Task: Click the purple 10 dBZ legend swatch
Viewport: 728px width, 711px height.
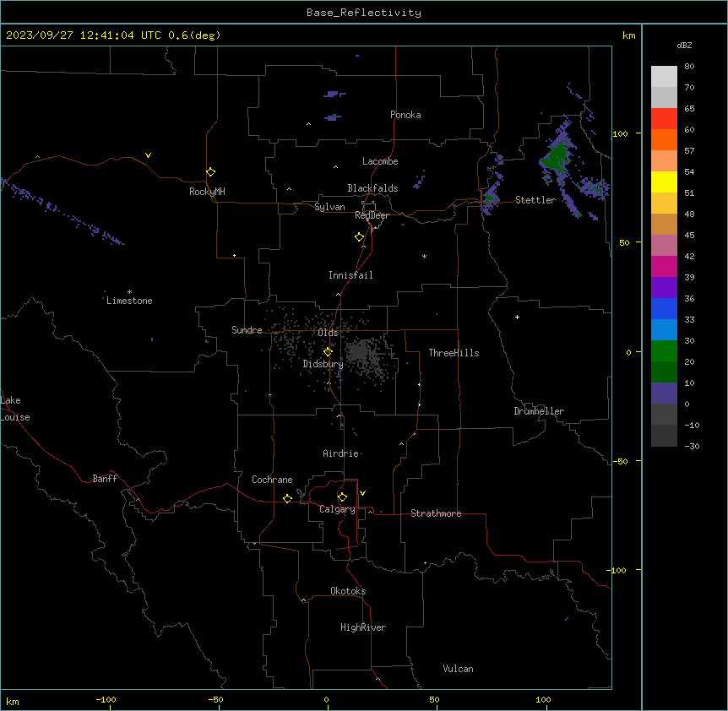Action: (664, 393)
